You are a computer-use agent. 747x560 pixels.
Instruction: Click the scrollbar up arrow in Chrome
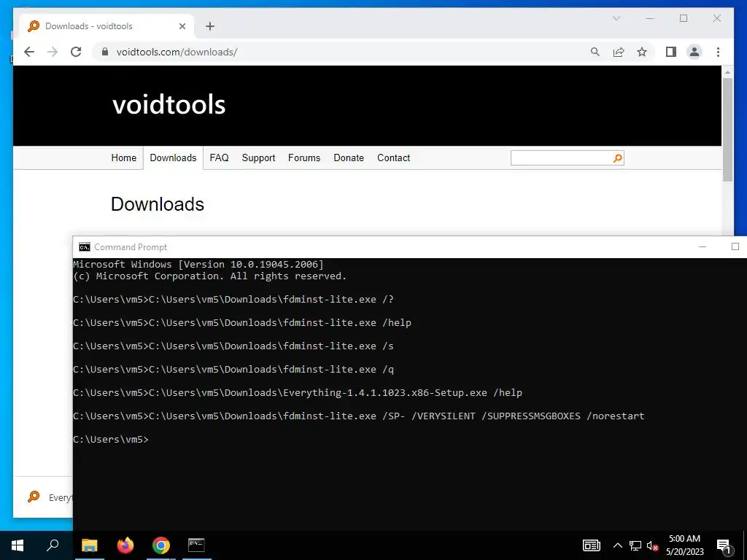click(x=727, y=72)
